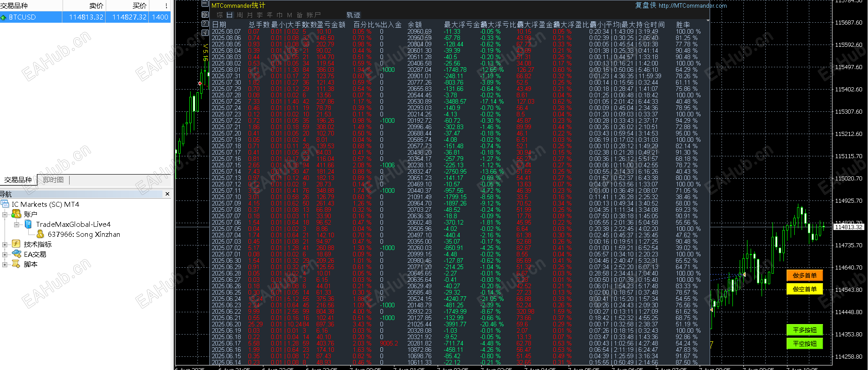Click the 技术指标 indicators icon

pyautogui.click(x=16, y=244)
